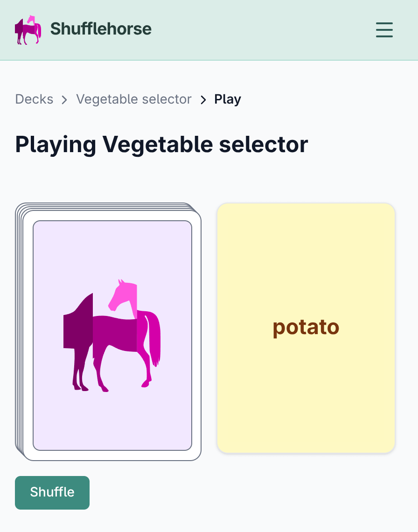Image resolution: width=418 pixels, height=532 pixels.
Task: Click chevron before Play breadcrumb
Action: pos(203,100)
